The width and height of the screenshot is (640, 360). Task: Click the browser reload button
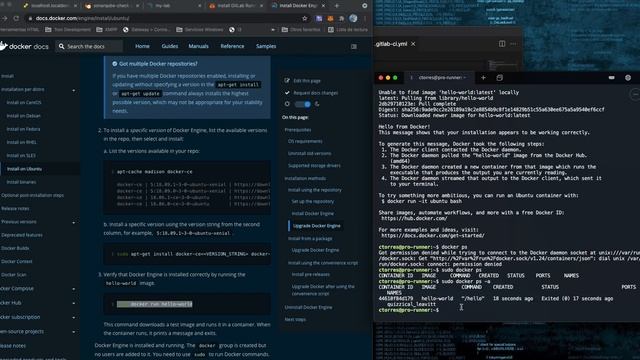click(16, 18)
